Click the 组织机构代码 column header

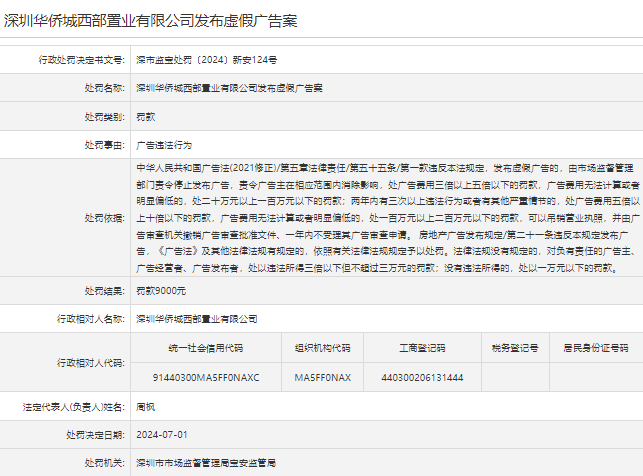point(322,348)
